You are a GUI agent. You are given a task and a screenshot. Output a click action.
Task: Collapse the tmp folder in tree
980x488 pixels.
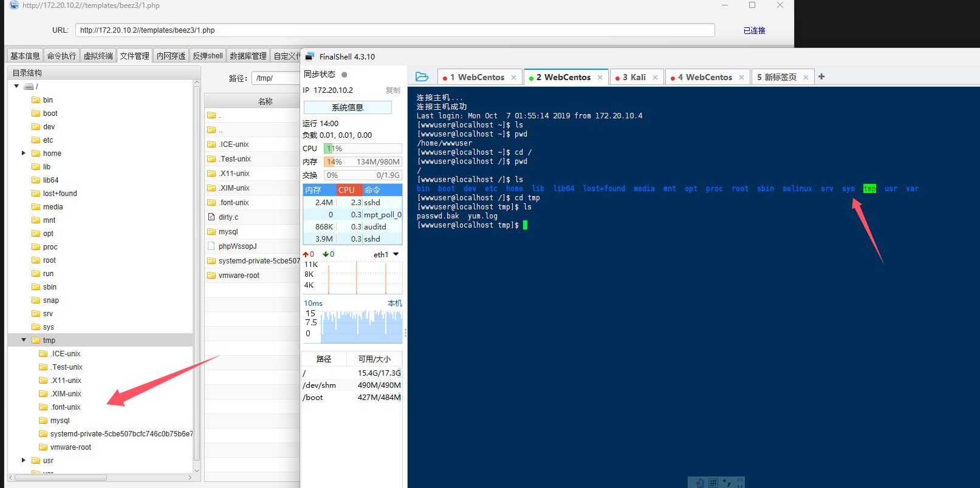[24, 341]
